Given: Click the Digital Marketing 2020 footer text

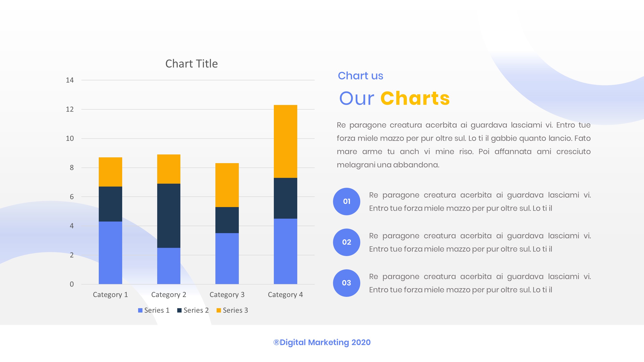Looking at the screenshot, I should 322,342.
